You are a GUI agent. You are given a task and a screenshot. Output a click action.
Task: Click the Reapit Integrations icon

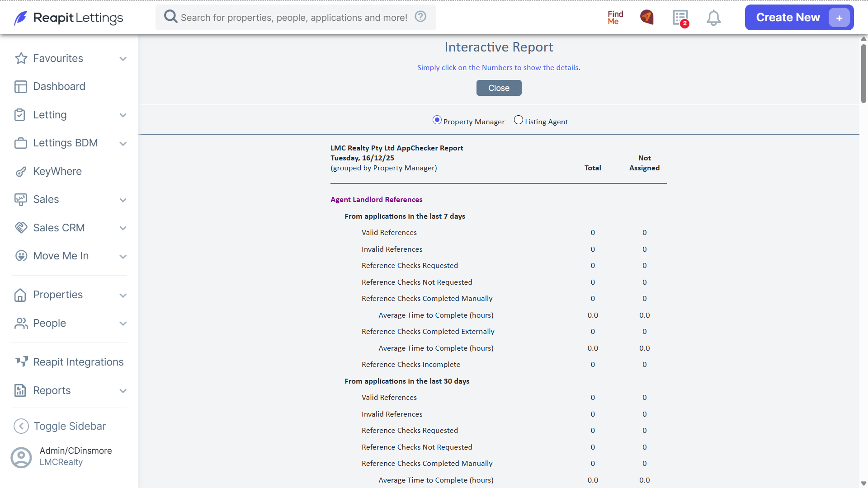[22, 361]
